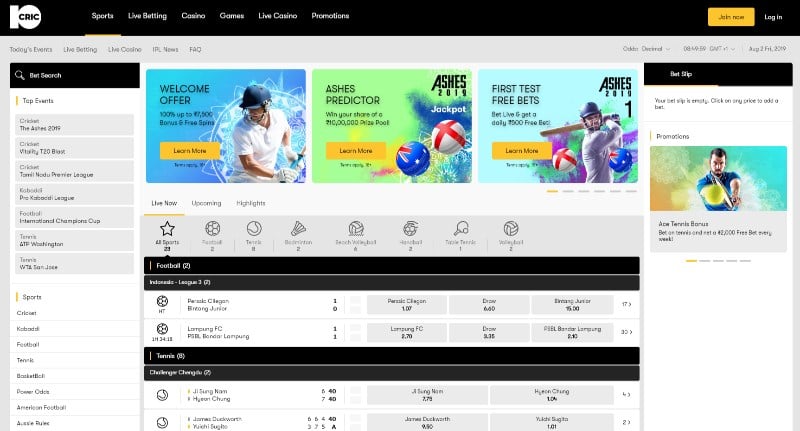Click Learn More on Ashes Predictor banner
800x431 pixels.
click(356, 151)
